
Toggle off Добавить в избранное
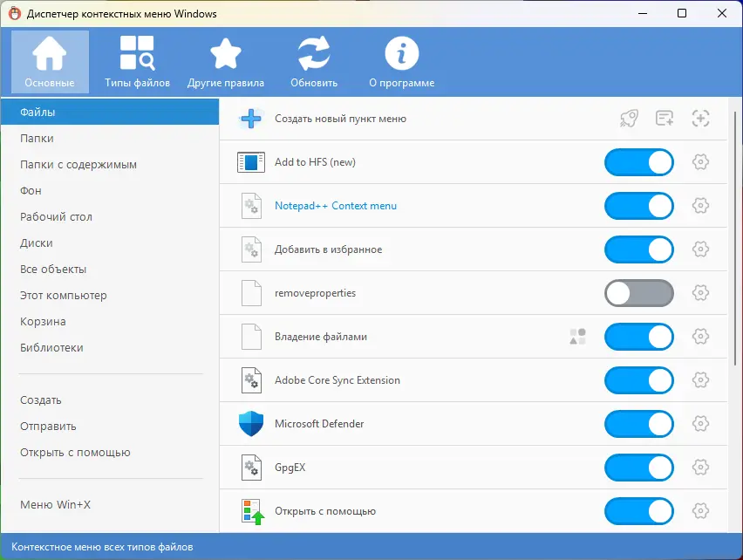click(638, 249)
